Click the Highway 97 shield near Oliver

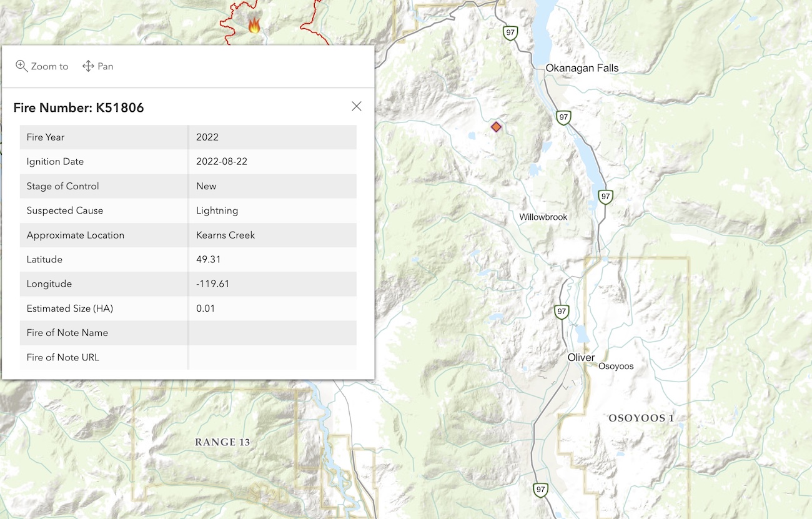point(562,312)
